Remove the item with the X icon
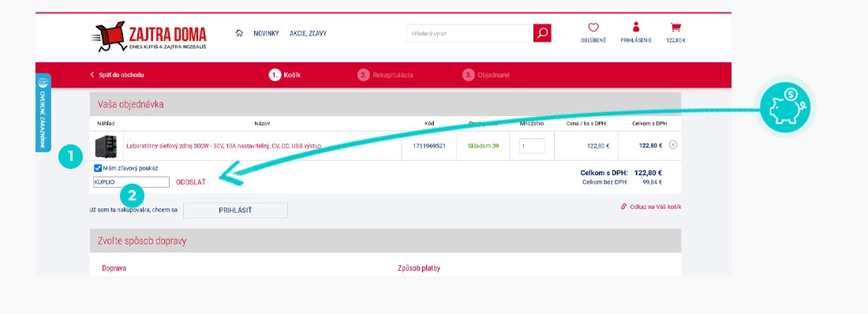The image size is (868, 314). pyautogui.click(x=672, y=144)
